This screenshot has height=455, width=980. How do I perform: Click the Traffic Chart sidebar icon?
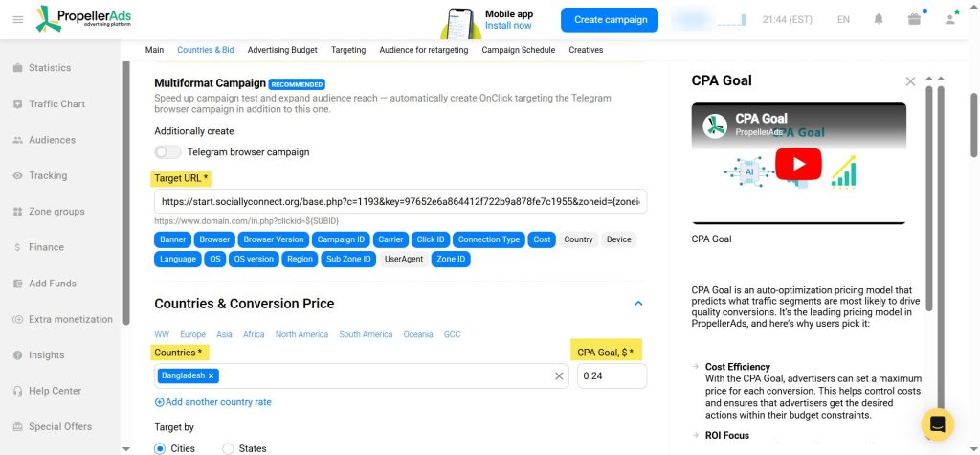17,103
